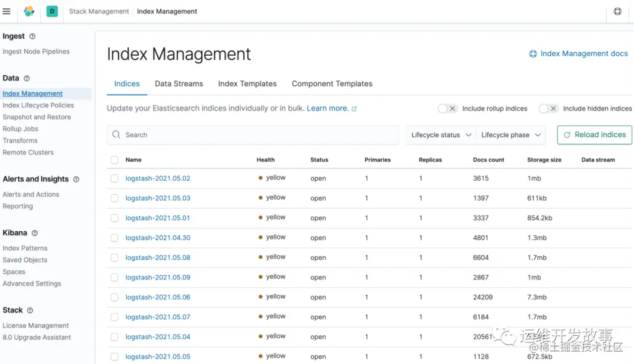Open Rollup Jobs in sidebar
This screenshot has height=364, width=634.
(20, 129)
